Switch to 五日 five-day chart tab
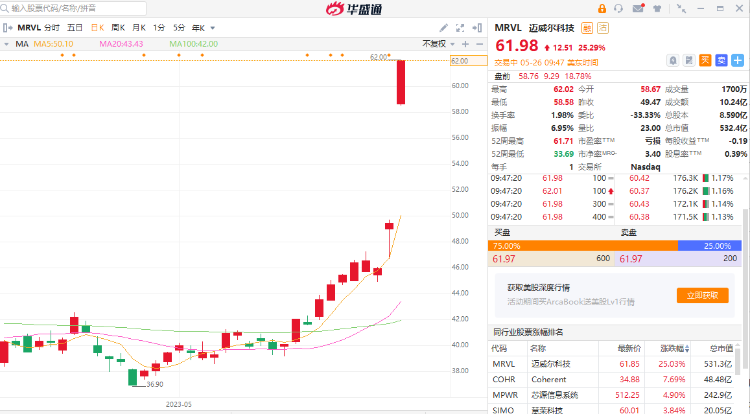 [x=75, y=28]
